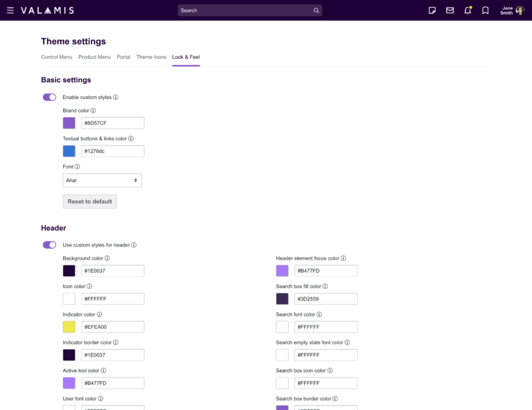Show info for Indicator color
The image size is (532, 410).
point(100,314)
